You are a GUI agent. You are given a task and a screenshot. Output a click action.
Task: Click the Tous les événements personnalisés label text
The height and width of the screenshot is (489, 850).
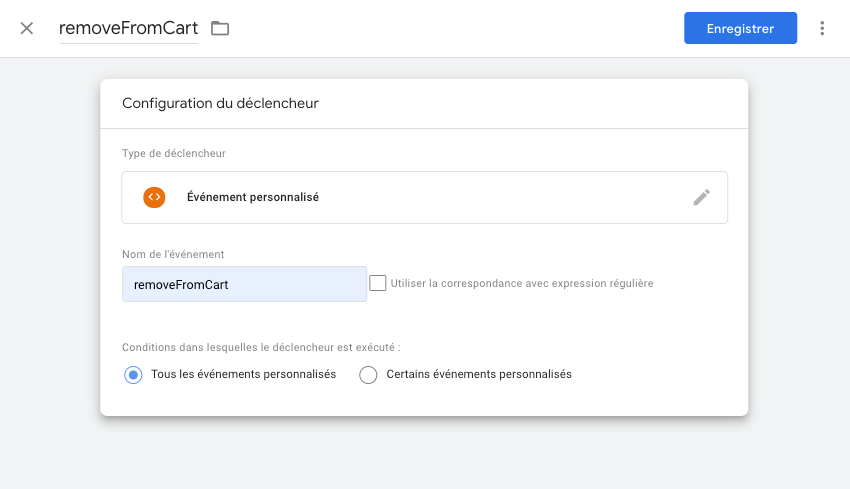243,374
